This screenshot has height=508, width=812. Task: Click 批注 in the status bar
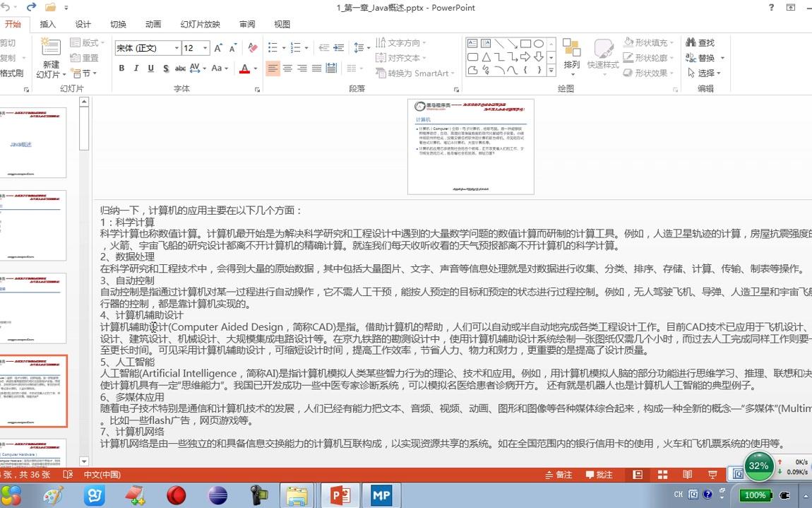coord(599,474)
